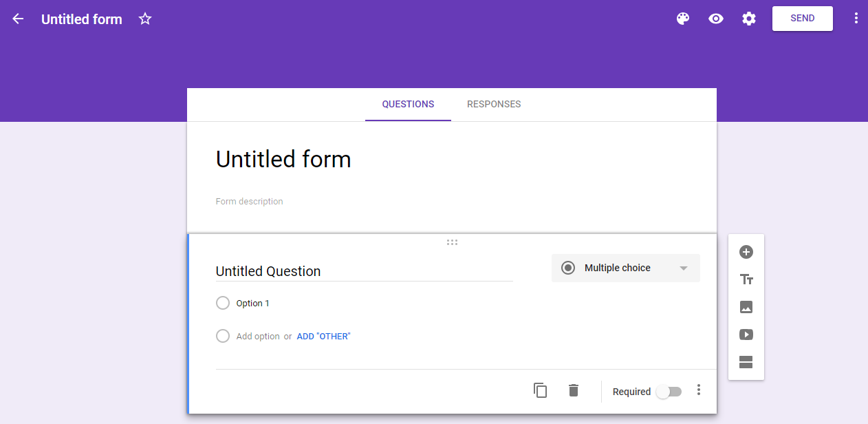868x424 pixels.
Task: Add a video to the form
Action: 746,335
